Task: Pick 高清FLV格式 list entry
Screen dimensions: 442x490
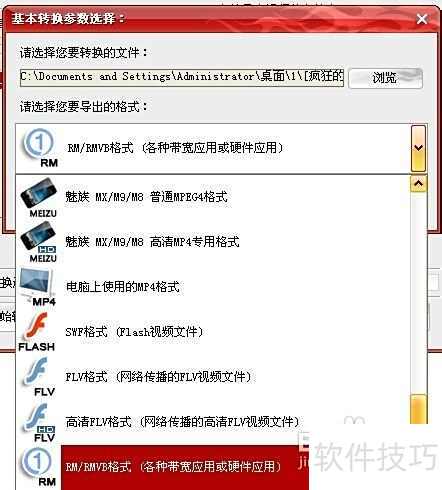Action: click(x=182, y=422)
